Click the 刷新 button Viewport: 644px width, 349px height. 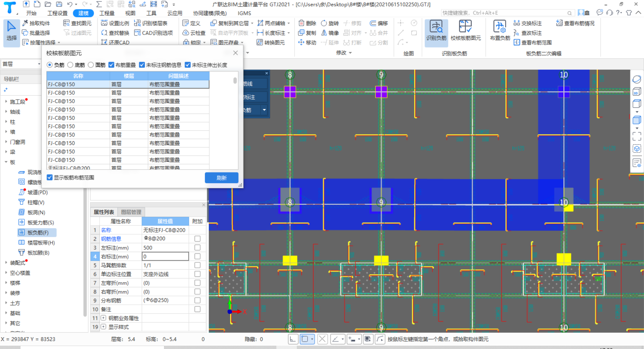tap(221, 178)
